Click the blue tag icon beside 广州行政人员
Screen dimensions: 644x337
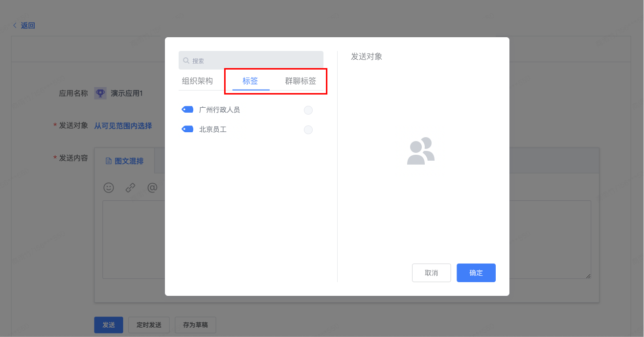pyautogui.click(x=187, y=110)
